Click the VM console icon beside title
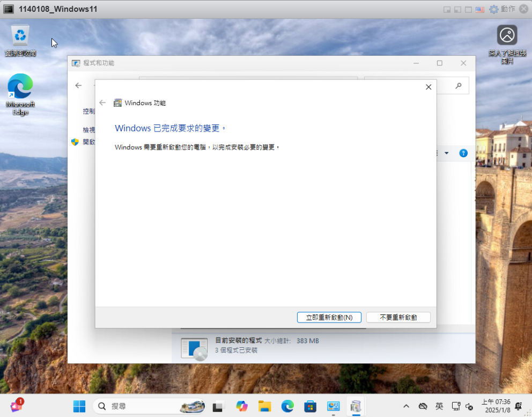The height and width of the screenshot is (417, 532). pos(8,9)
